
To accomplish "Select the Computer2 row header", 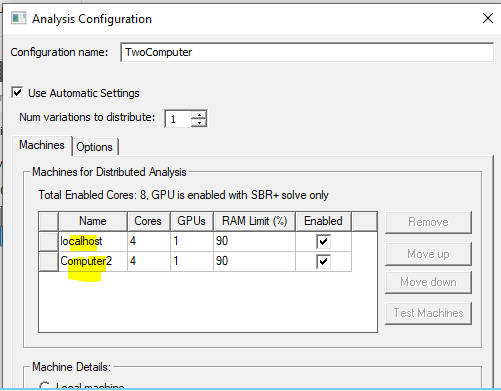I will coord(48,261).
